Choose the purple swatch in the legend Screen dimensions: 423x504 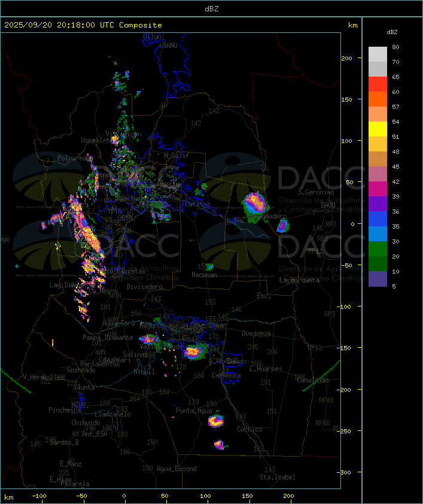coord(378,204)
